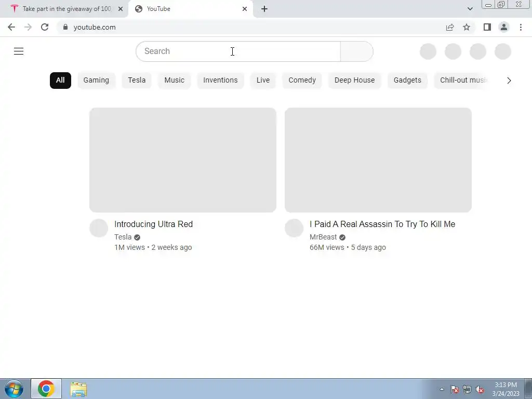Viewport: 532px width, 399px height.
Task: Click the Tesla verified badge
Action: 137,237
